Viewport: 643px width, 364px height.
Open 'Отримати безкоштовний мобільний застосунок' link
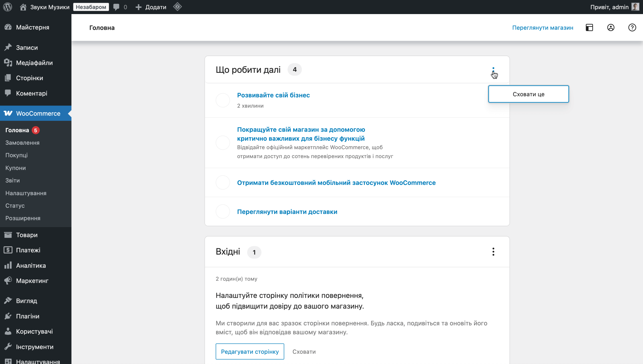[336, 183]
